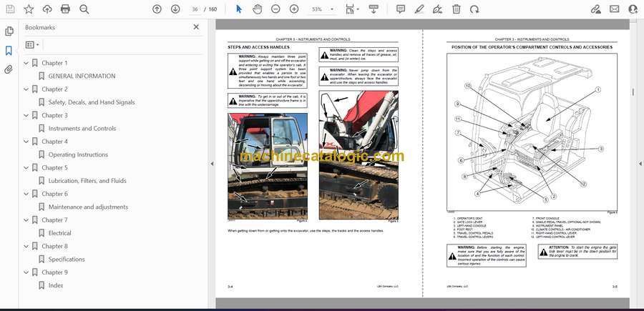Go to Specifications bookmark
This screenshot has height=311, width=644.
(67, 260)
